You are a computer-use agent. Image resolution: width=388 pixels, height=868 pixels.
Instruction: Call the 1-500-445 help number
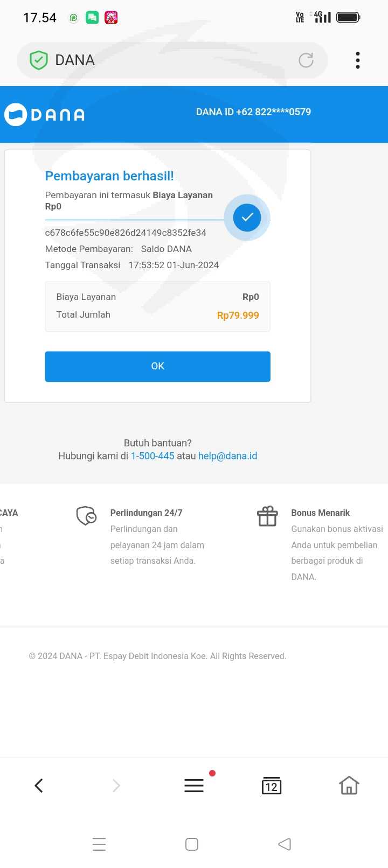point(153,456)
